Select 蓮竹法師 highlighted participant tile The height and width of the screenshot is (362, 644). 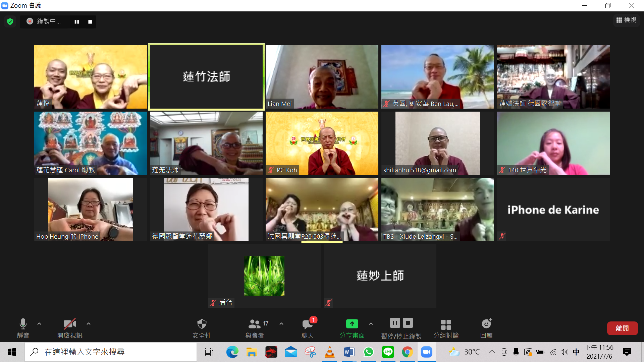pyautogui.click(x=206, y=77)
